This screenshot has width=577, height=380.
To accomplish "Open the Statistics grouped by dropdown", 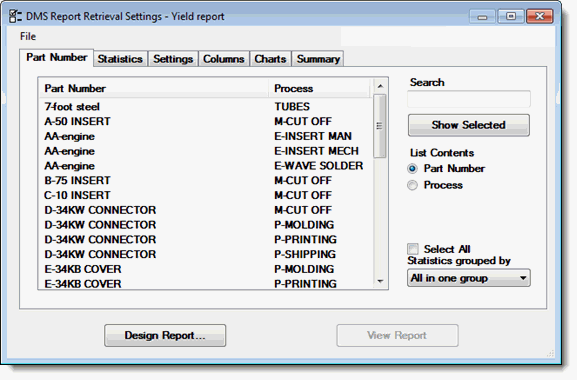I will 468,278.
